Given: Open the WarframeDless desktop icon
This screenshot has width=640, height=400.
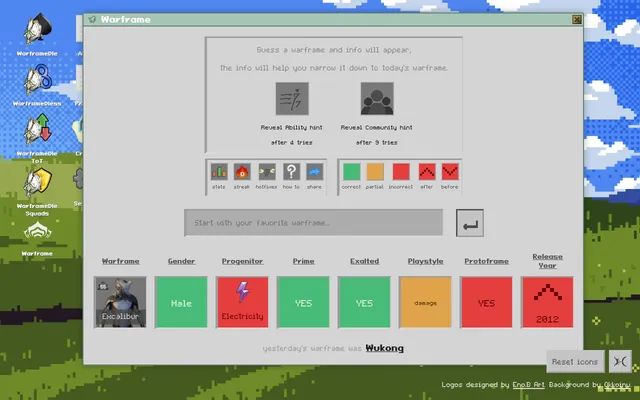Looking at the screenshot, I should coord(37,80).
